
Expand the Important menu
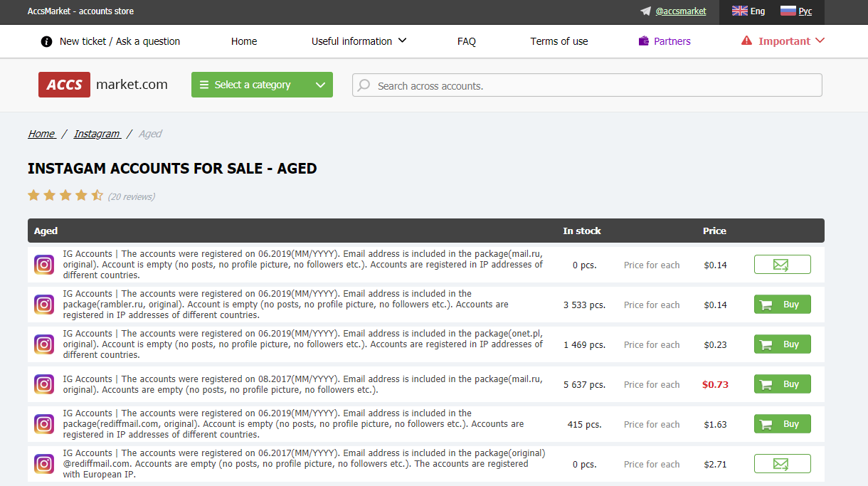(x=783, y=41)
